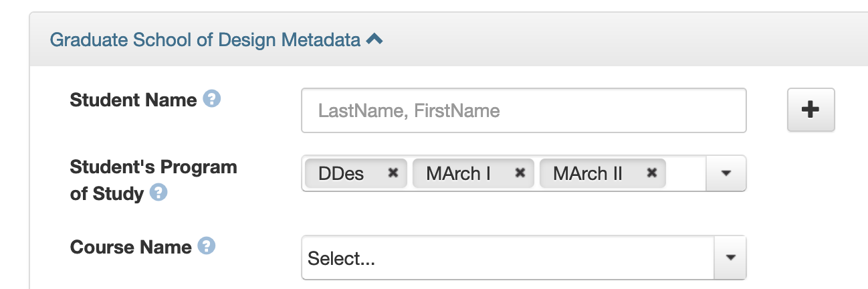Click the Course Name field label
Image resolution: width=868 pixels, height=289 pixels.
[x=130, y=247]
